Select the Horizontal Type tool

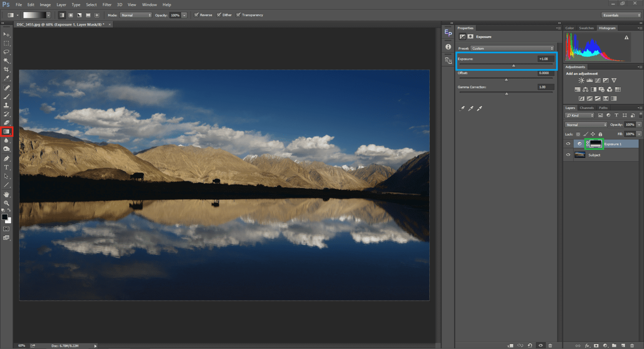click(6, 167)
